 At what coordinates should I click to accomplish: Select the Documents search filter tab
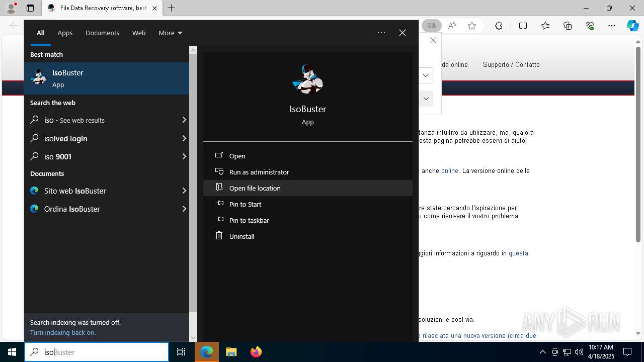tap(102, 33)
